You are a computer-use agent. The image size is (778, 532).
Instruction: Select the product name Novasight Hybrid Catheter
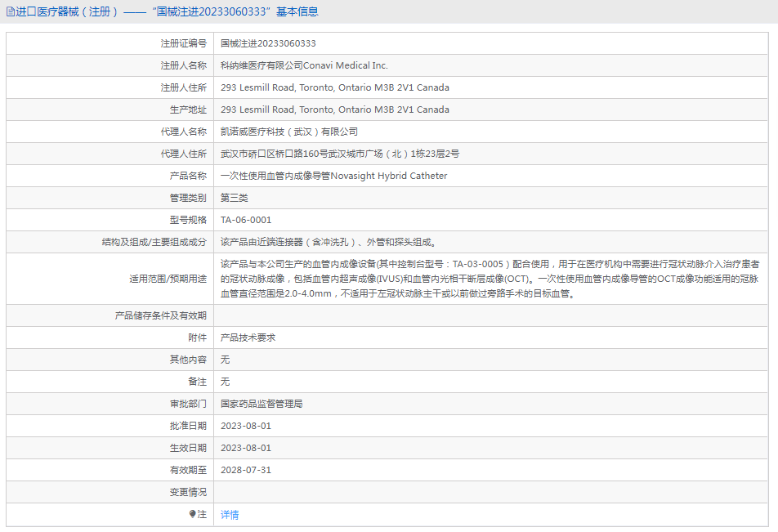(334, 176)
